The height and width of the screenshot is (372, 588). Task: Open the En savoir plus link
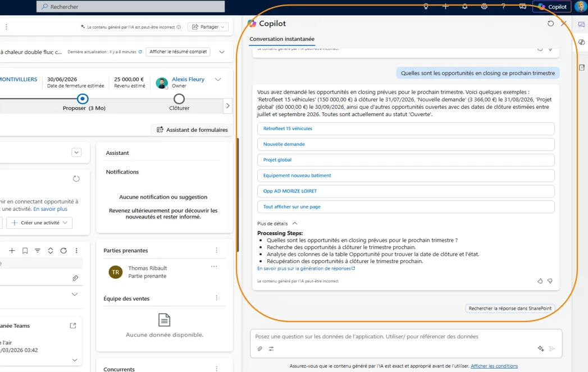click(x=50, y=209)
